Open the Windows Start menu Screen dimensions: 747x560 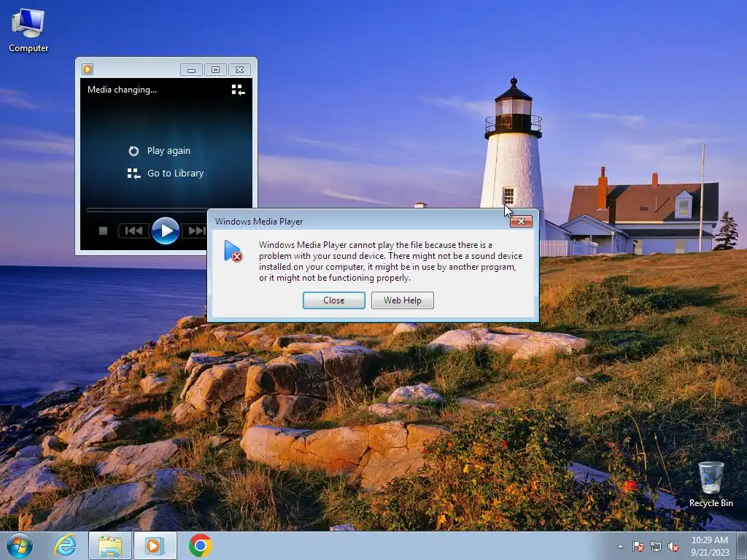tap(20, 545)
